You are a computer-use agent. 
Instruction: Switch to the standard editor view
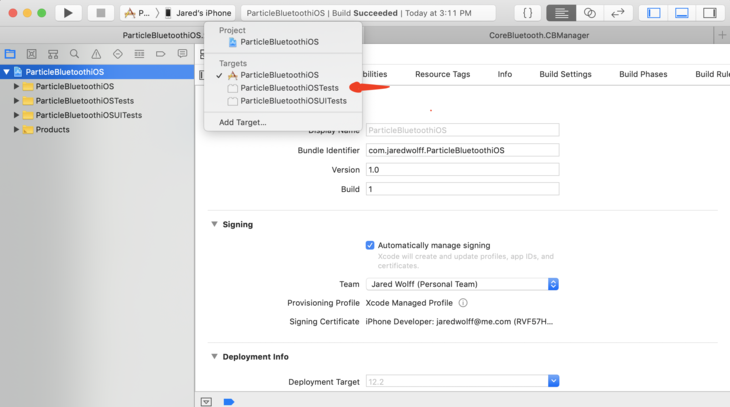coord(561,13)
